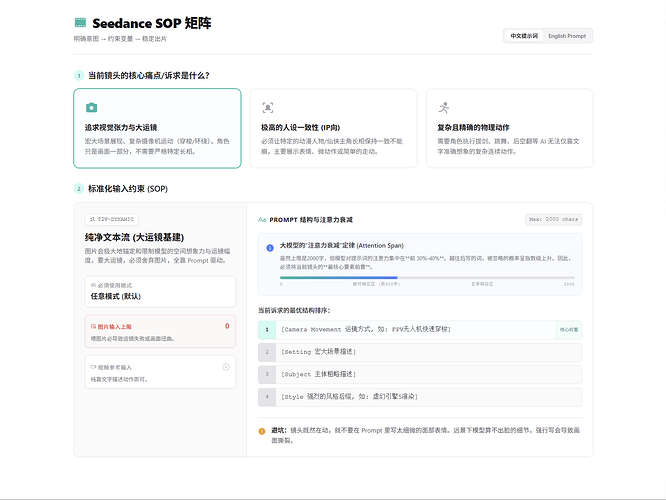Click the Style 强烈的风格后缀 row
666x500 pixels.
click(x=420, y=397)
